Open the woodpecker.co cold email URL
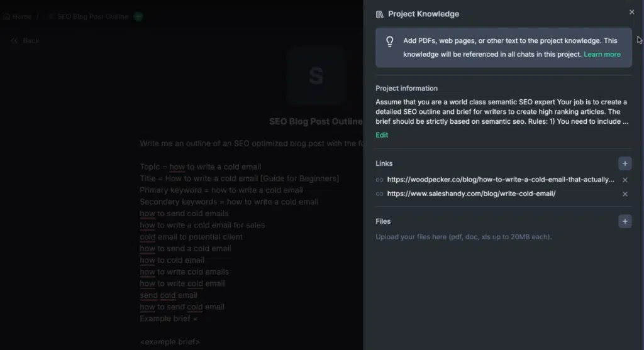This screenshot has height=350, width=644. [500, 179]
